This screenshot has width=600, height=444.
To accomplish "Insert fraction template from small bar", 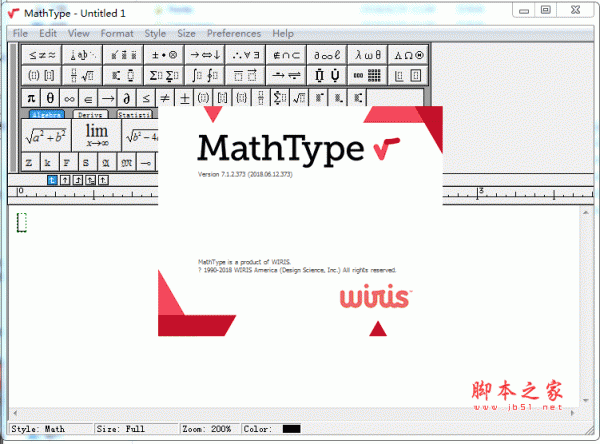I will click(261, 98).
